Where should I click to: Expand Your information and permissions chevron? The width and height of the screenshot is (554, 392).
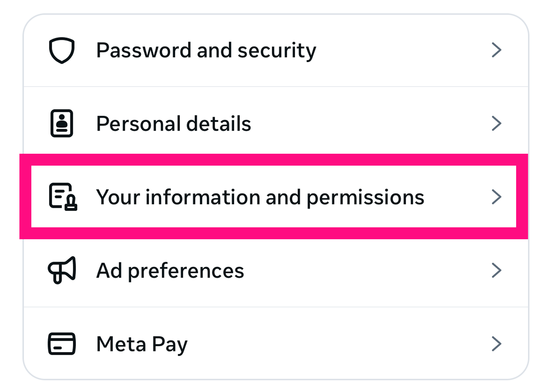coord(497,197)
